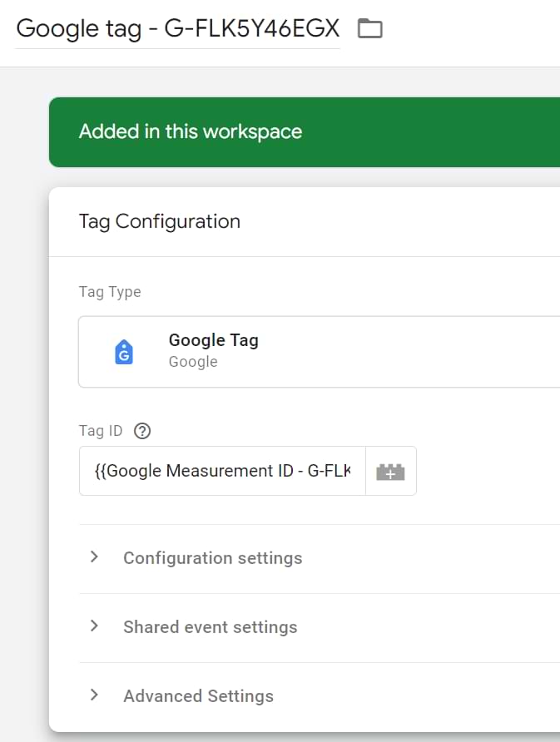The image size is (560, 742).
Task: Expand the chevron beside Shared event settings
Action: [94, 626]
